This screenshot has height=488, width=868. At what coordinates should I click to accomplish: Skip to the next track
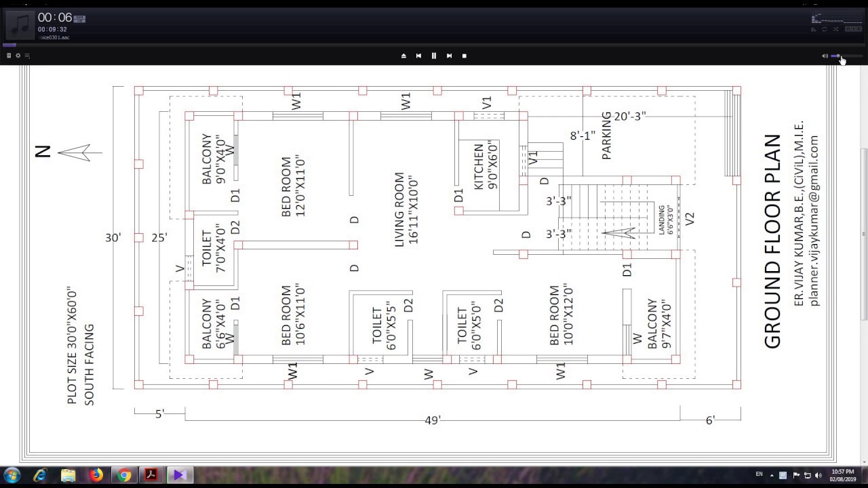[449, 56]
